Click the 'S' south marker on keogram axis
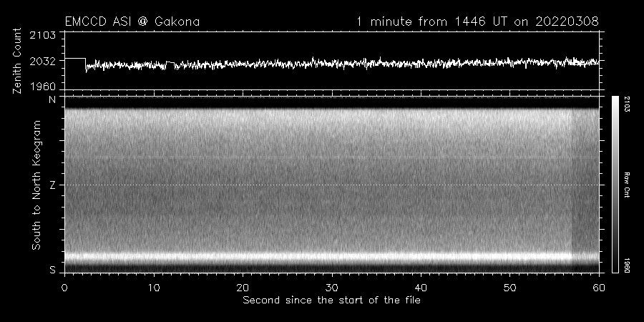The height and width of the screenshot is (322, 644). coord(52,270)
